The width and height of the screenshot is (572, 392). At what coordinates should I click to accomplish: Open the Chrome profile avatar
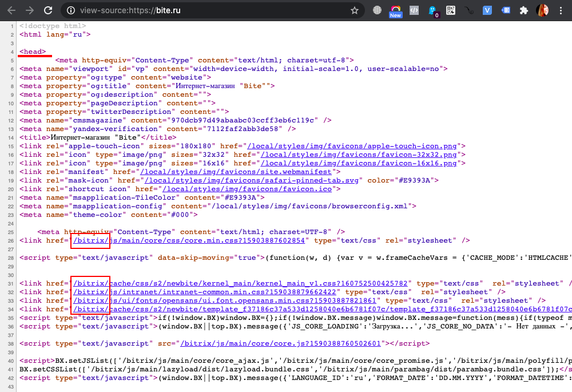[x=542, y=10]
